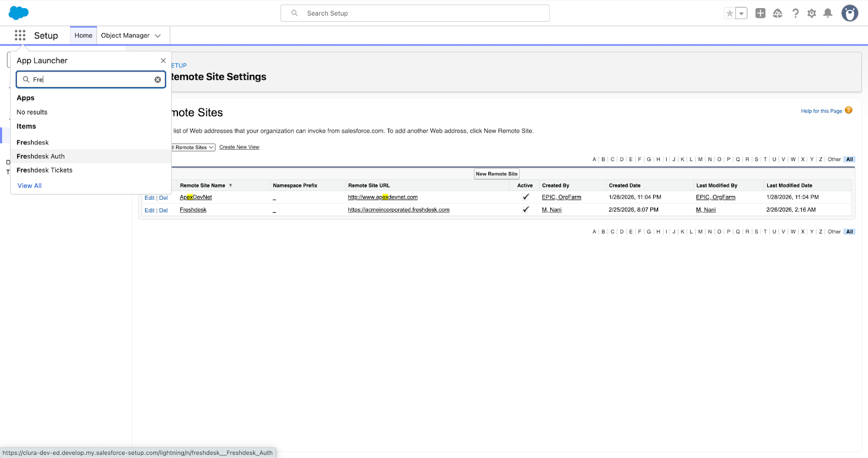Image resolution: width=868 pixels, height=458 pixels.
Task: Click Del for Freshdesk row
Action: click(x=163, y=211)
